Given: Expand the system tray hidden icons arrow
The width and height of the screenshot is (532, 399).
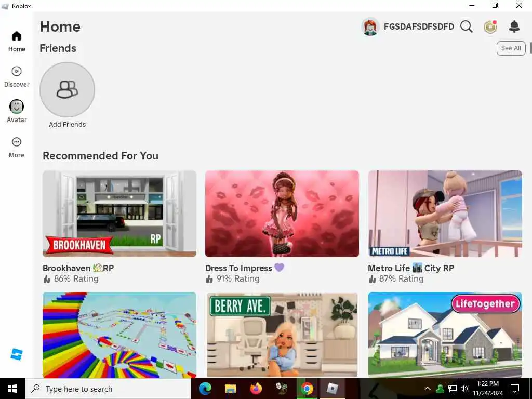Looking at the screenshot, I should pyautogui.click(x=428, y=389).
